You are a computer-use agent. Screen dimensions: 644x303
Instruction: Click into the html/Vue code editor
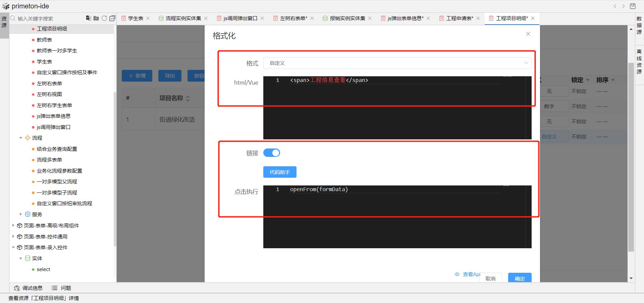pyautogui.click(x=396, y=107)
